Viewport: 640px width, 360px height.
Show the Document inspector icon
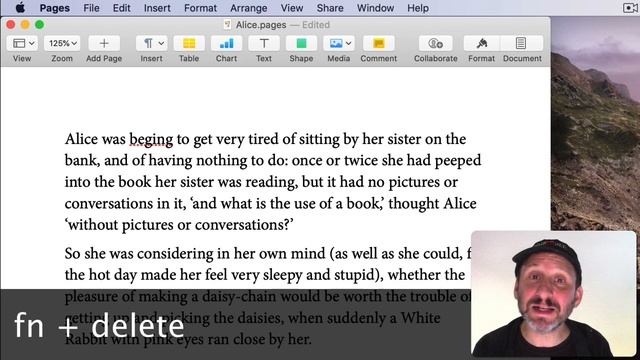[x=521, y=43]
